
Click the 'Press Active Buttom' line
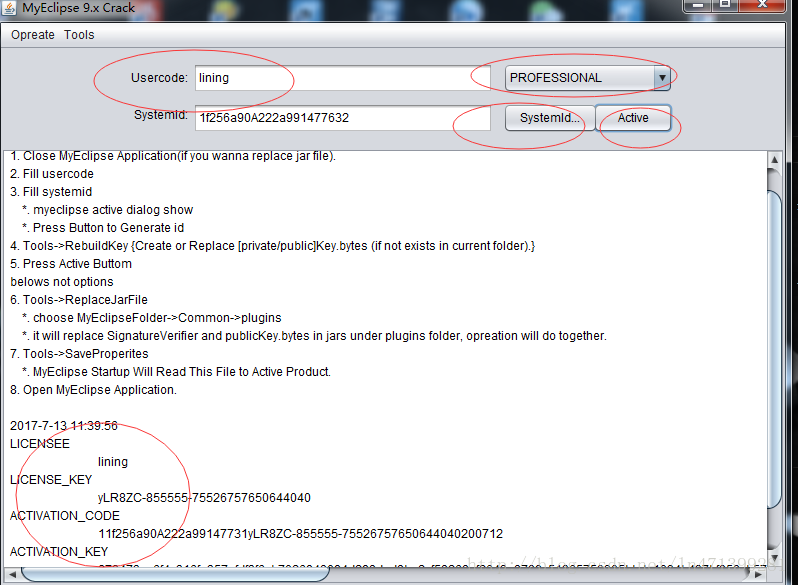pyautogui.click(x=71, y=263)
